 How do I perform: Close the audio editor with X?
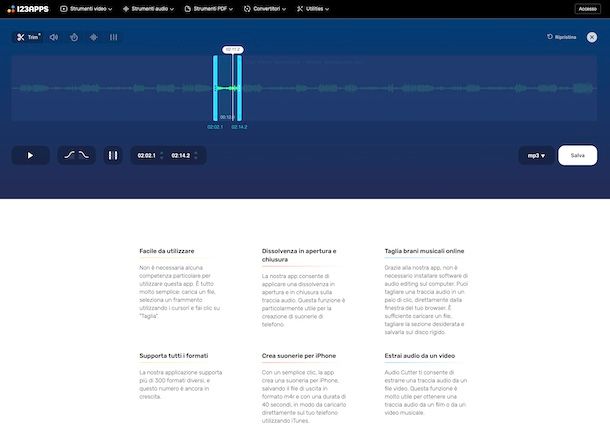592,37
